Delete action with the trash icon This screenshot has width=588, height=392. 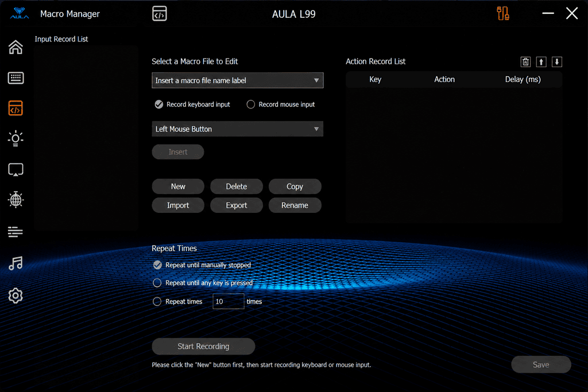tap(525, 62)
